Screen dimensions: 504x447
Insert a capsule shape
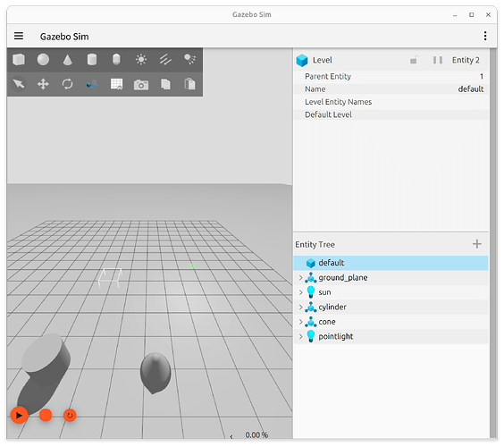(116, 60)
